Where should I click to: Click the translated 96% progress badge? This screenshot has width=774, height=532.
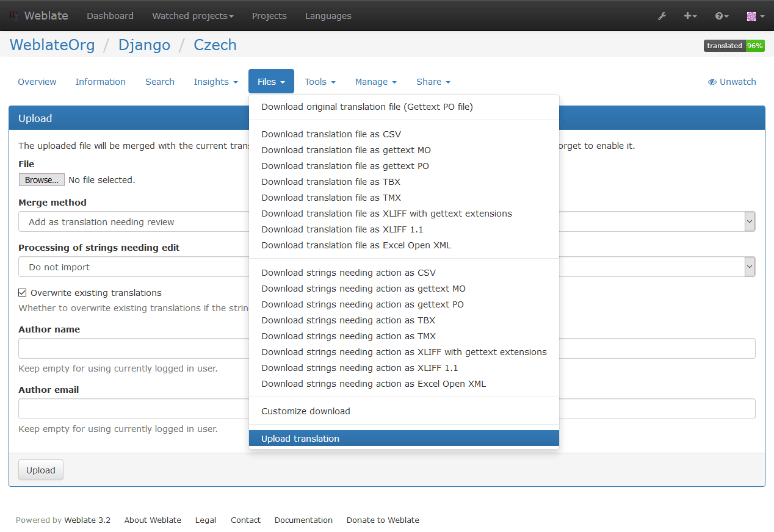pos(734,46)
